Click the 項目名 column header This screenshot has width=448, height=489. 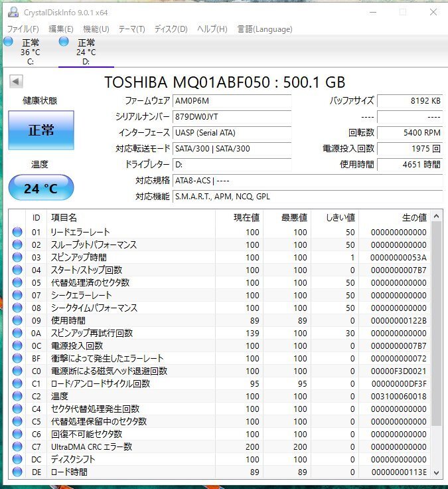coord(131,217)
